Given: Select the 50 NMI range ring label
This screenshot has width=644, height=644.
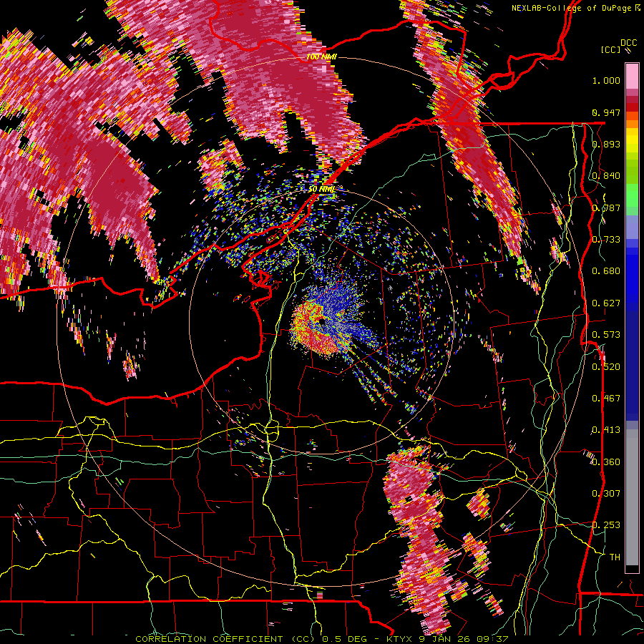Looking at the screenshot, I should click(x=321, y=189).
